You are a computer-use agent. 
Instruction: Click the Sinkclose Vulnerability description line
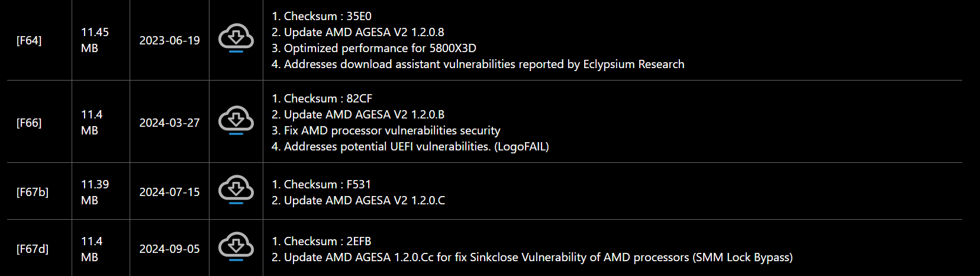(532, 257)
